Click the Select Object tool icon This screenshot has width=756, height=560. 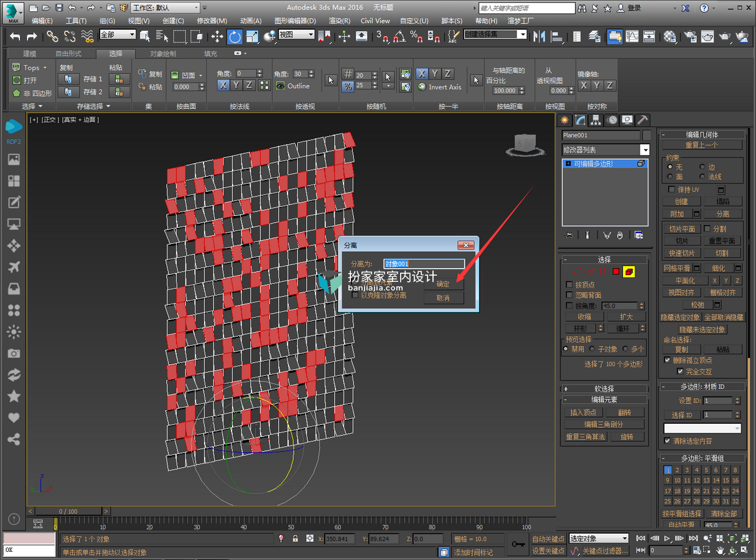click(145, 37)
